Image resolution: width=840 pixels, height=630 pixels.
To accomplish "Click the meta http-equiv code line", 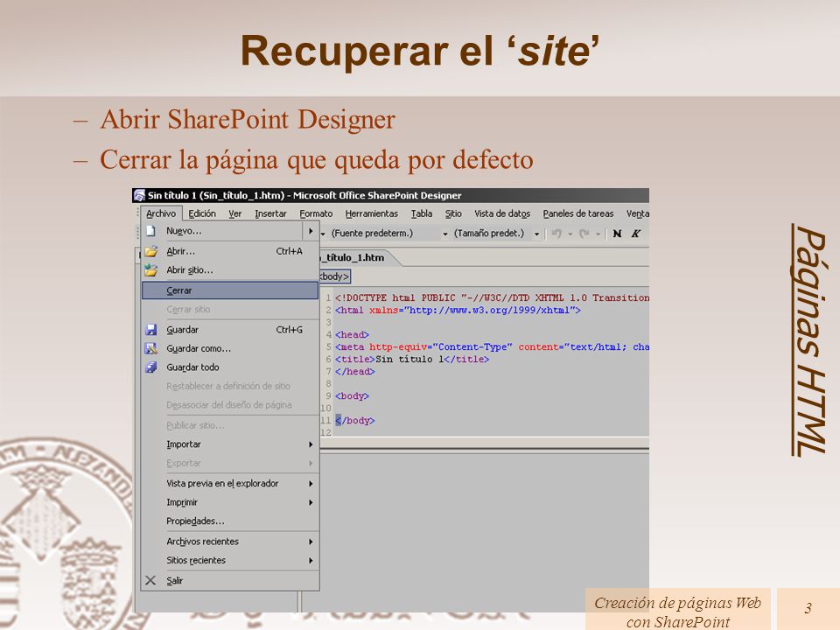I will [x=492, y=346].
